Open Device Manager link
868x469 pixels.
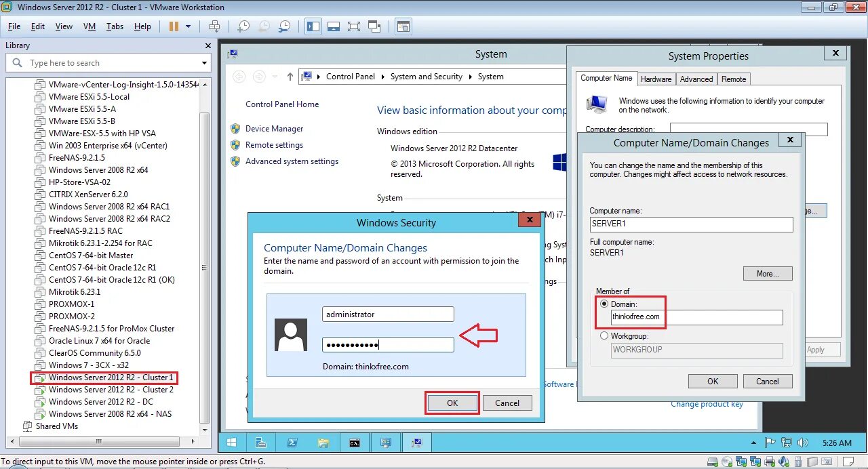tap(274, 129)
